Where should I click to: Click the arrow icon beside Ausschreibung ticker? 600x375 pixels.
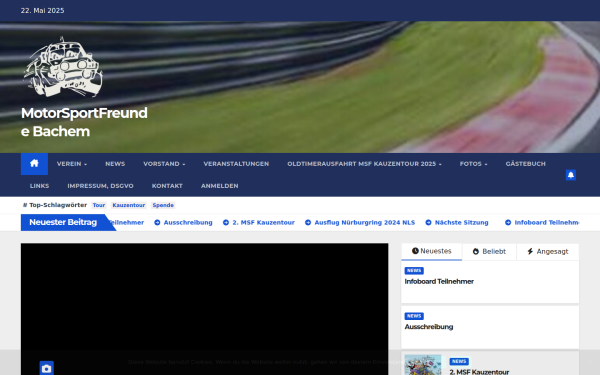click(x=157, y=222)
